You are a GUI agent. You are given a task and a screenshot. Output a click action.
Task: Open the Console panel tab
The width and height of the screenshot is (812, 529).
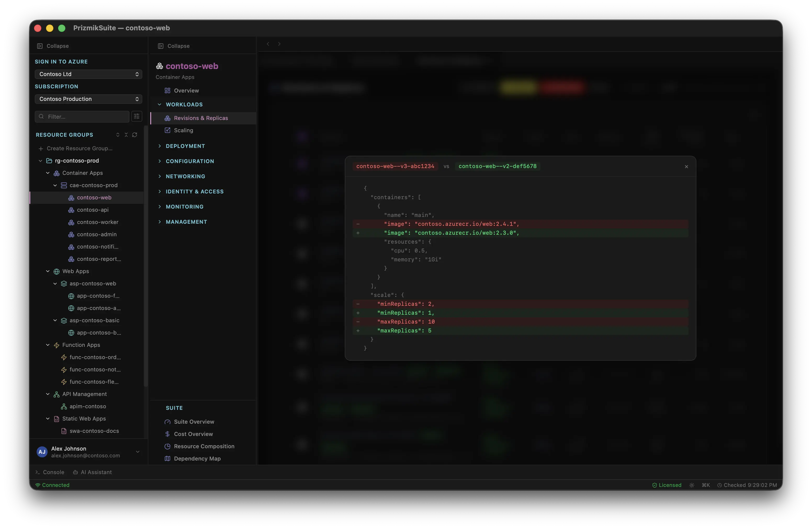point(50,472)
